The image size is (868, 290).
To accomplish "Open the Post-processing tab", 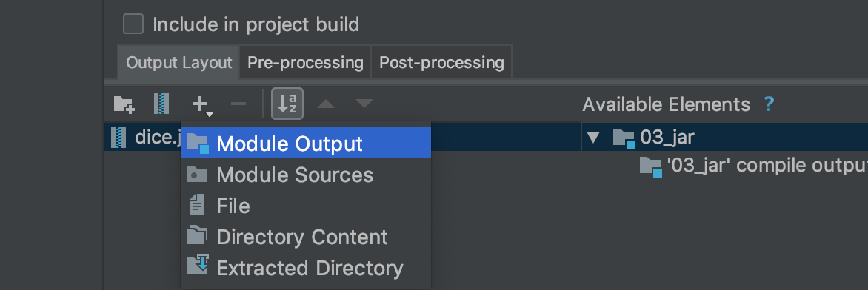I will click(441, 63).
